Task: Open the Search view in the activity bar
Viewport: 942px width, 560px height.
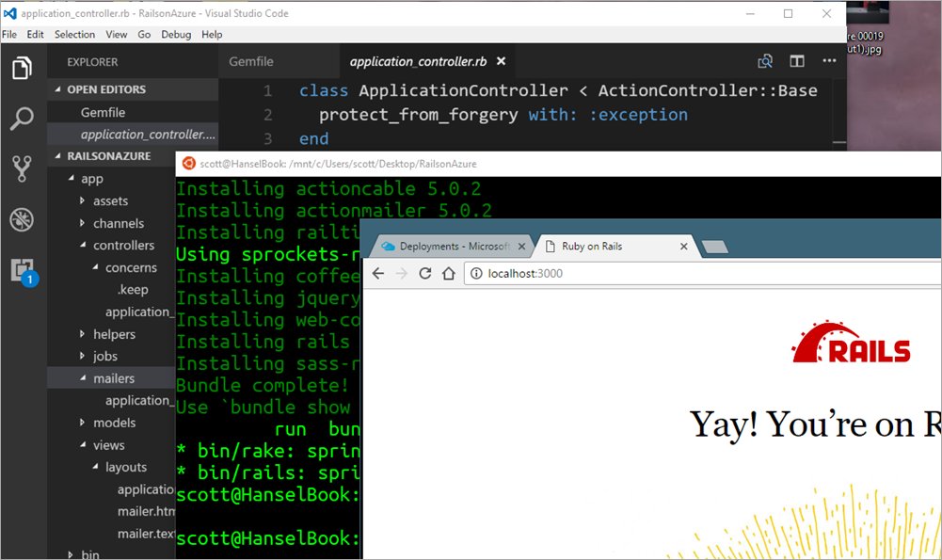Action: click(x=23, y=119)
